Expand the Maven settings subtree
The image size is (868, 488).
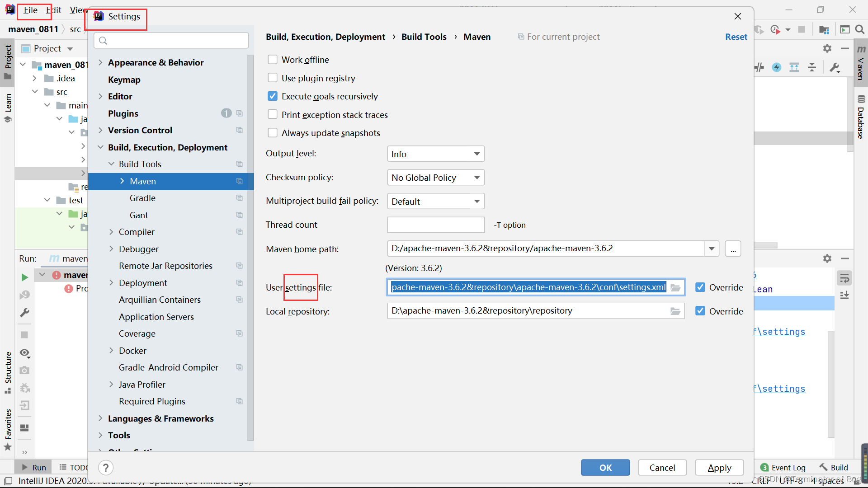pyautogui.click(x=122, y=181)
